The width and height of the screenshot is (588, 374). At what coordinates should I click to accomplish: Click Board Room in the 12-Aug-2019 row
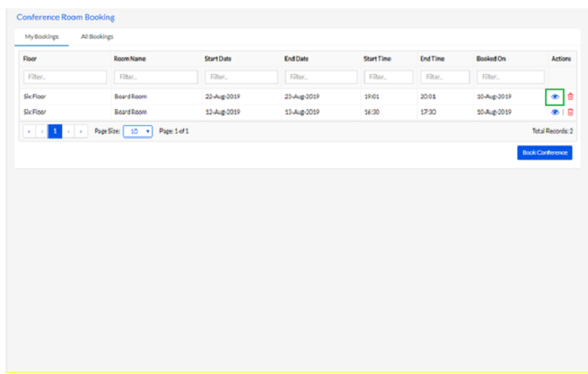(130, 112)
